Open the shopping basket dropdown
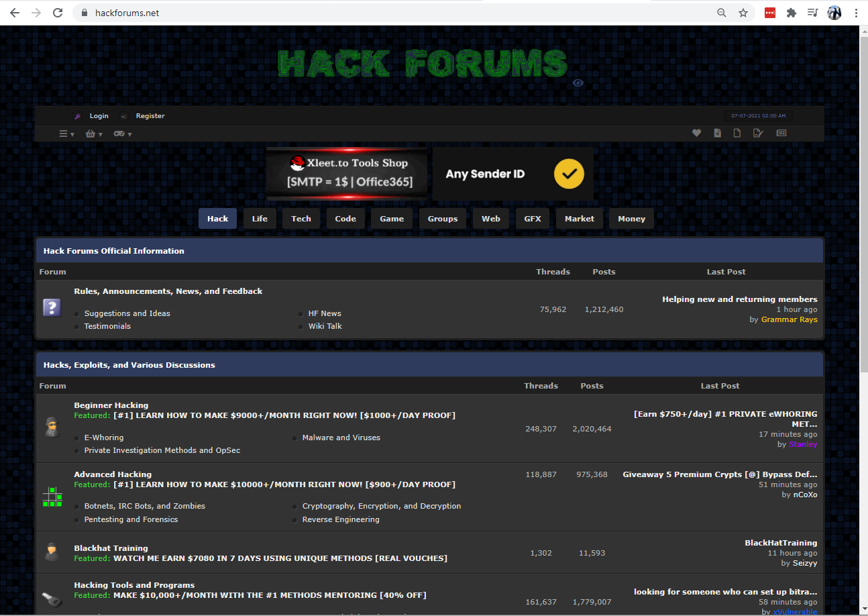868x616 pixels. pyautogui.click(x=94, y=134)
